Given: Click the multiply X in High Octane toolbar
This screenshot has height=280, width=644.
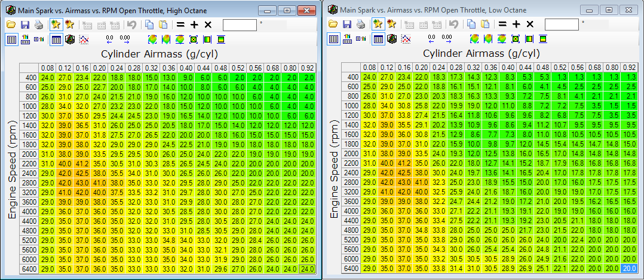Looking at the screenshot, I should pyautogui.click(x=208, y=25).
